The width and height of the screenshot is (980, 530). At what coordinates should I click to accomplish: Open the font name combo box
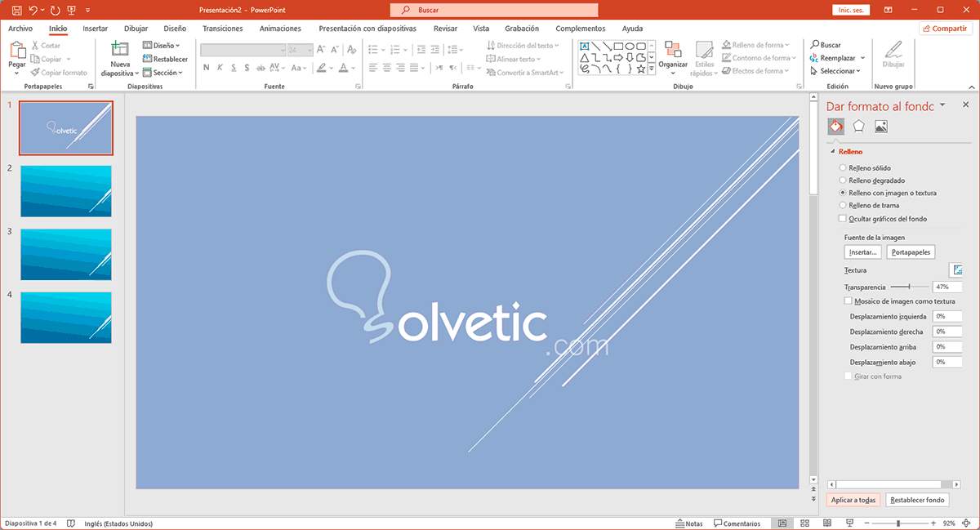coord(243,50)
